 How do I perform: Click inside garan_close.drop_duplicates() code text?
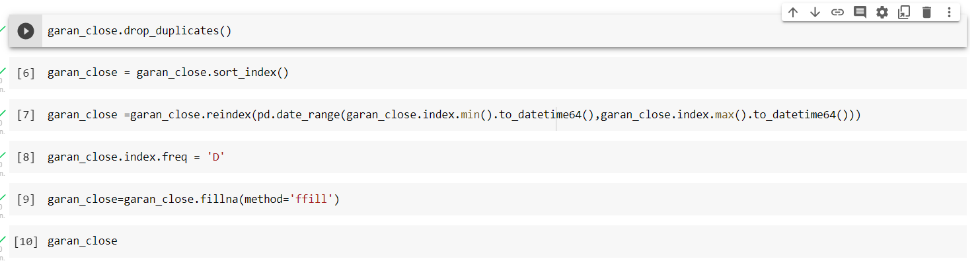139,31
